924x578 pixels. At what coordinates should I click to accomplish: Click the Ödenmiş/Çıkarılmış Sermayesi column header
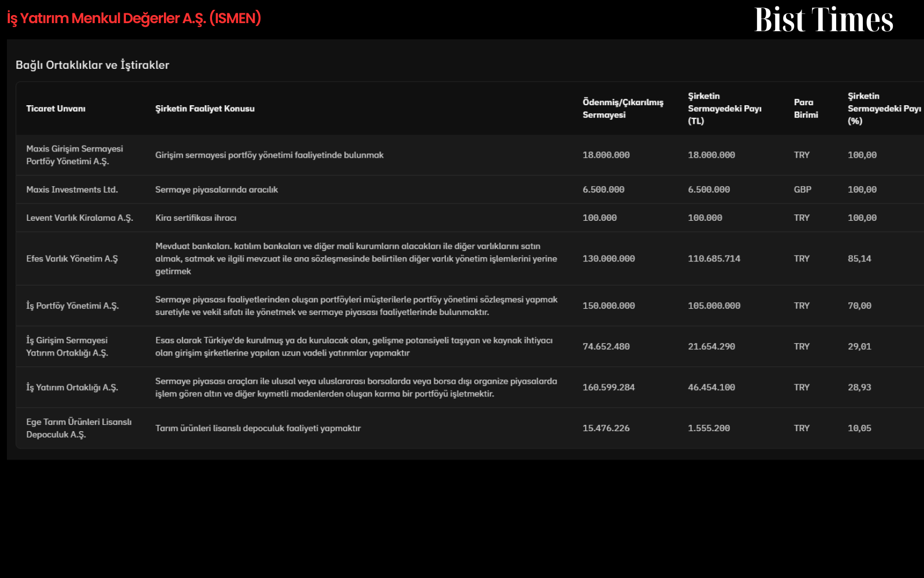click(x=623, y=109)
